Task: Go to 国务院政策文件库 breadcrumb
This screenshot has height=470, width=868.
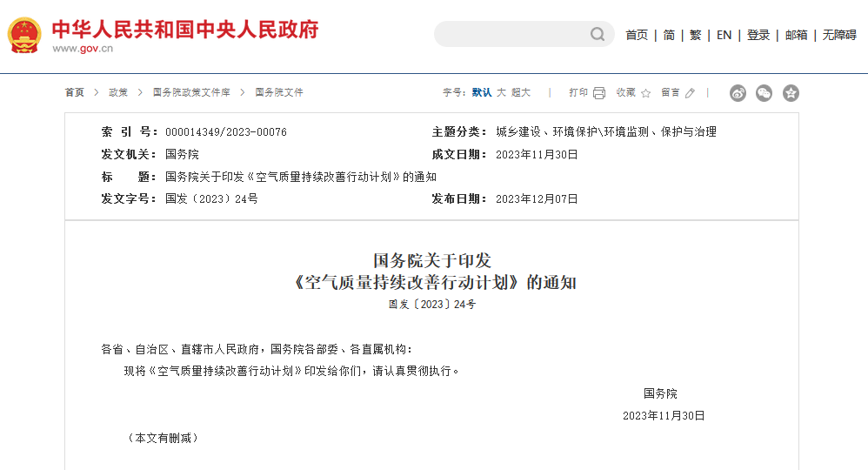Action: click(191, 92)
